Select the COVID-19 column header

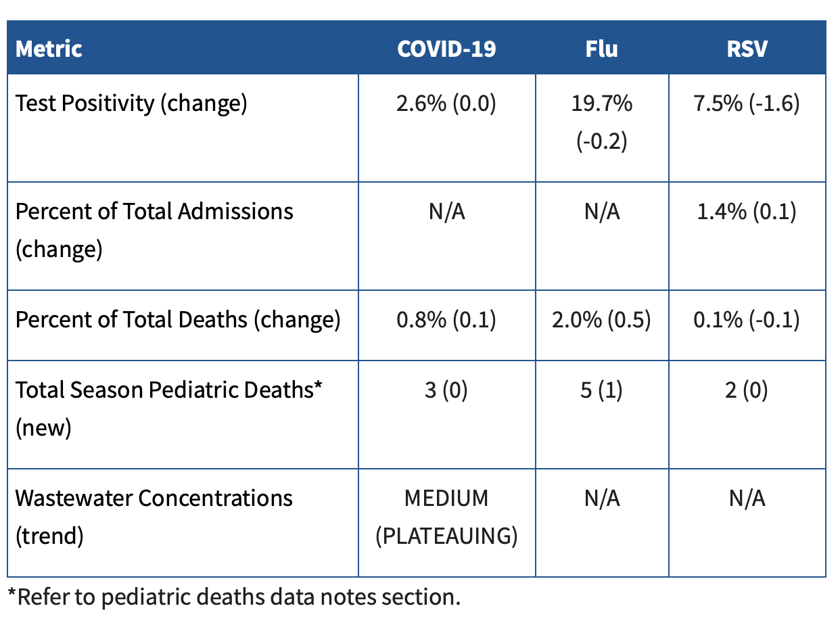446,49
